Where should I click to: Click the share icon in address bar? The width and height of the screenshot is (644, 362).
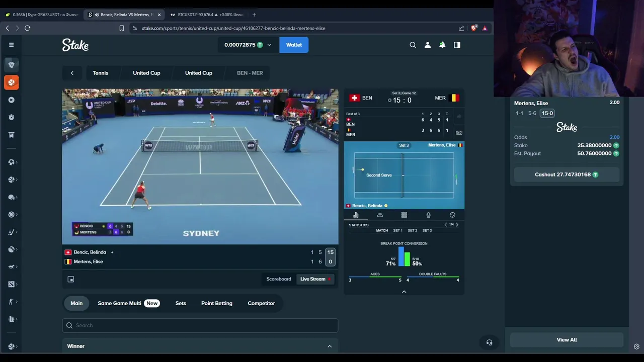point(461,28)
